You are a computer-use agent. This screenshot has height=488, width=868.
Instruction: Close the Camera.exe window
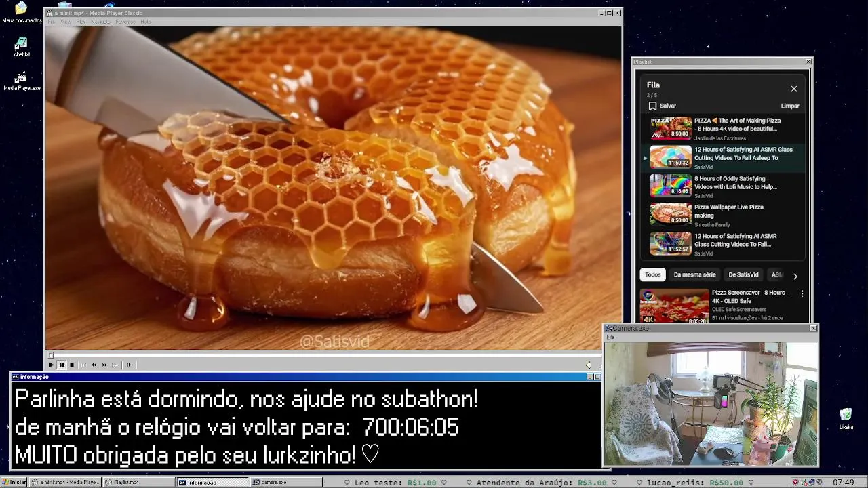[814, 328]
